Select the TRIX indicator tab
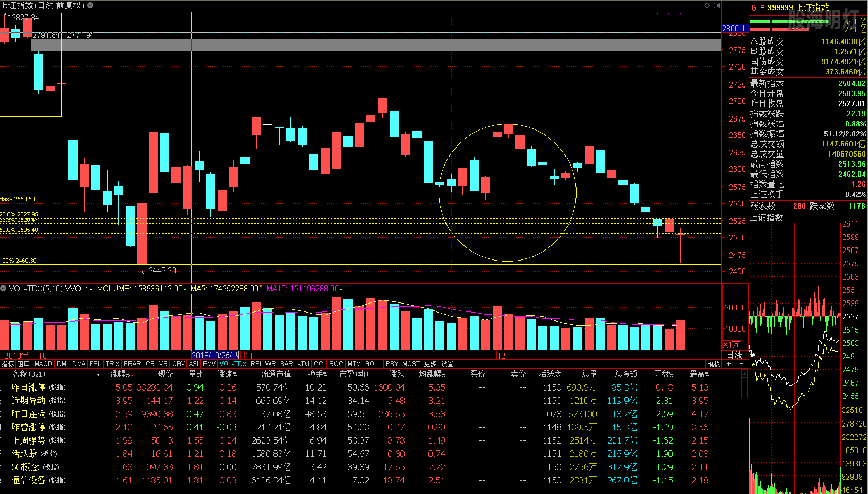The image size is (868, 494). (x=113, y=364)
